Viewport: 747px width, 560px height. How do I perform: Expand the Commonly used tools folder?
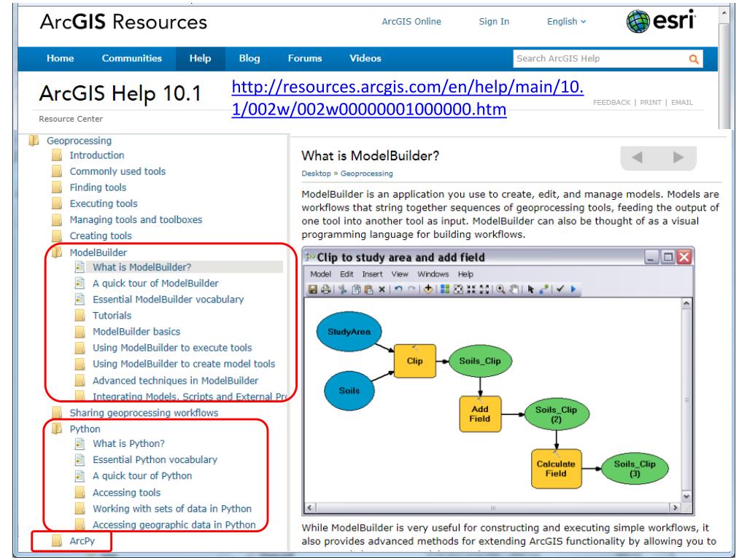pos(57,171)
